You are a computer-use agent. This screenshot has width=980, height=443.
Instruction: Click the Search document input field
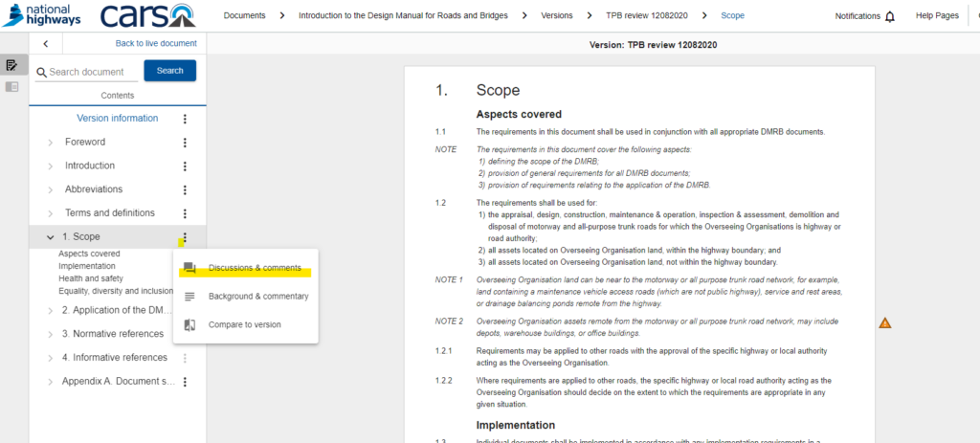(86, 72)
